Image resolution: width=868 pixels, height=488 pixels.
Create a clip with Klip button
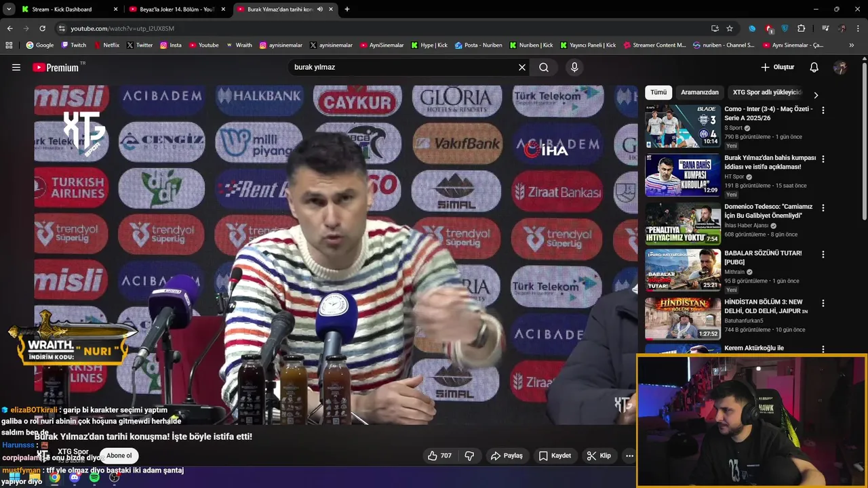click(x=599, y=455)
